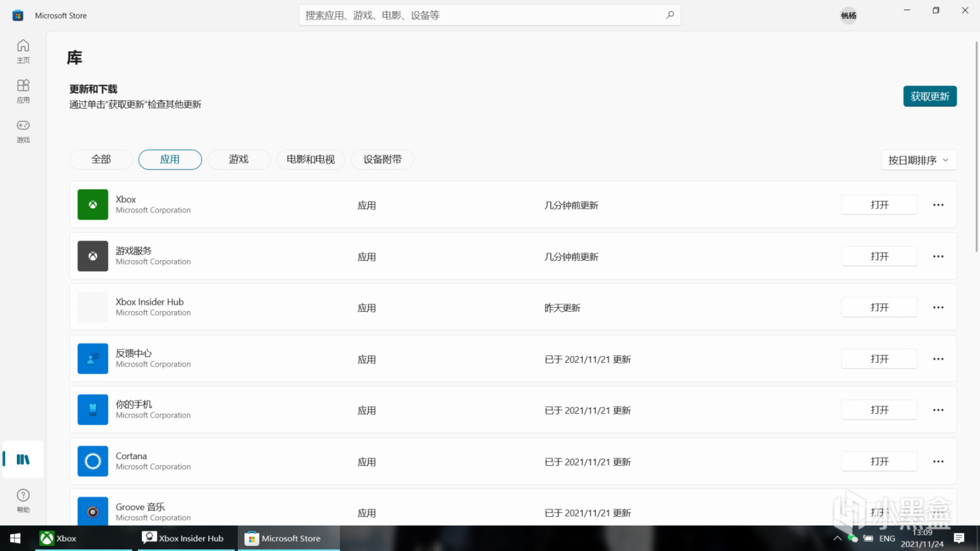The image size is (980, 551).
Task: Select the 设备附带 filter tab
Action: tap(383, 159)
